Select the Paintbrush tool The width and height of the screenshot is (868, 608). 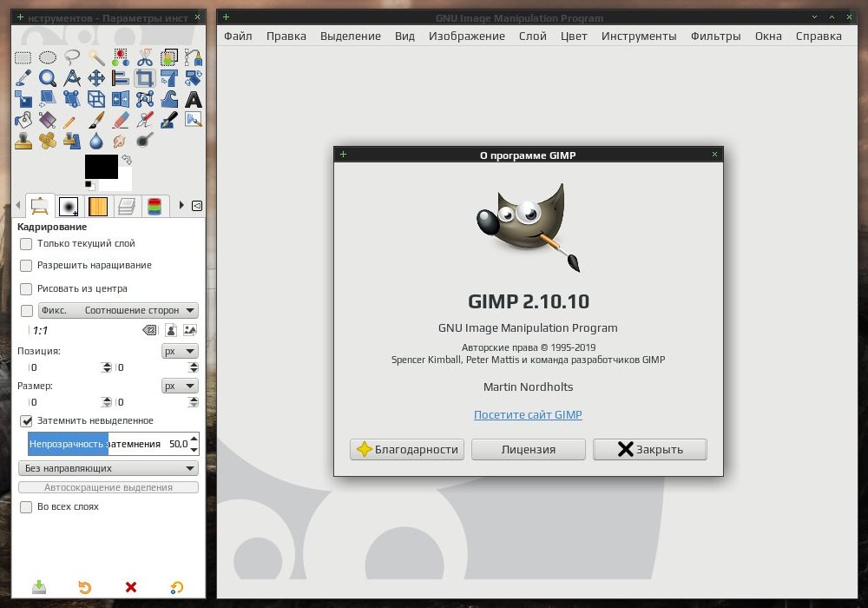click(96, 120)
